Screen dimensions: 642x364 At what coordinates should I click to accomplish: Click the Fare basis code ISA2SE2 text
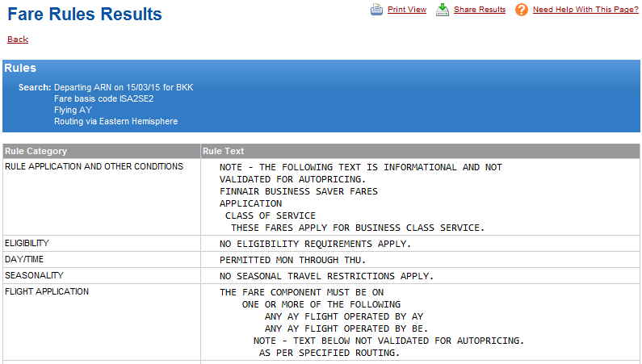tap(103, 98)
